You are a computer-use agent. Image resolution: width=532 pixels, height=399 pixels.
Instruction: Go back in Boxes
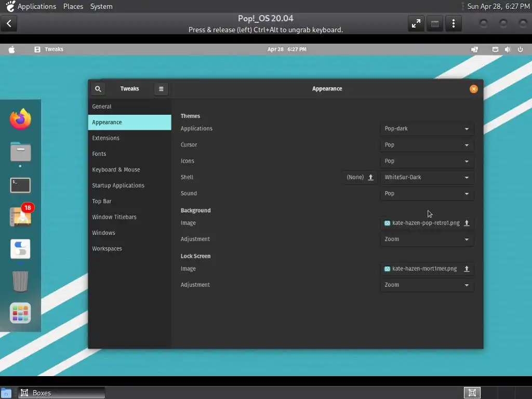9,23
